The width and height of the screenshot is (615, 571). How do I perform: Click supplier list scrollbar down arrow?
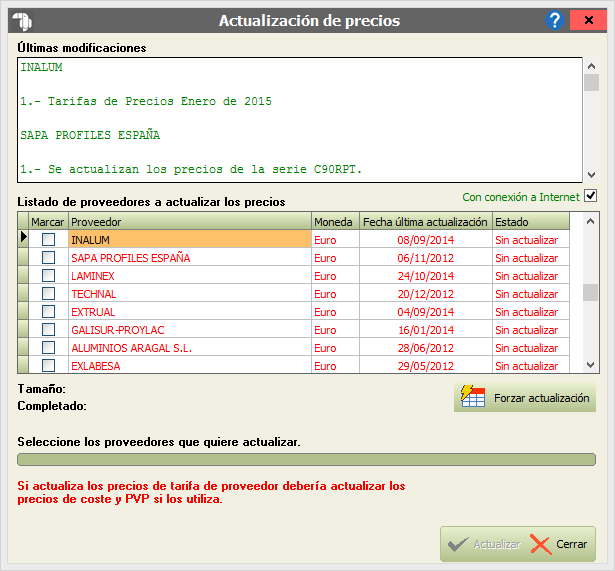[590, 365]
